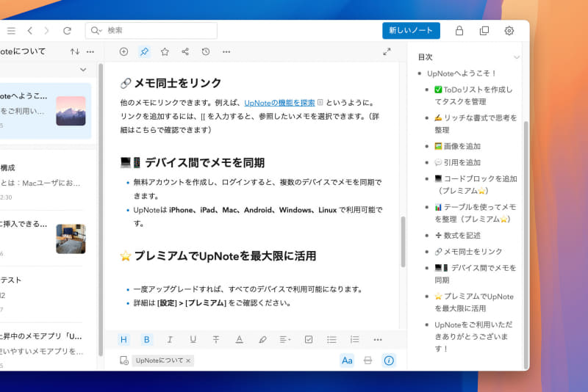588x392 pixels.
Task: Toggle pin note icon
Action: [144, 51]
